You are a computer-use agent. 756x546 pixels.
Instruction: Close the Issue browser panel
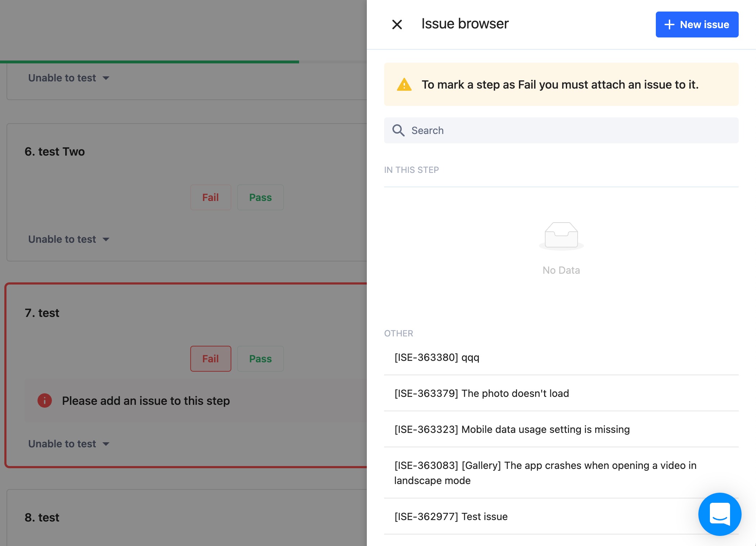[397, 24]
